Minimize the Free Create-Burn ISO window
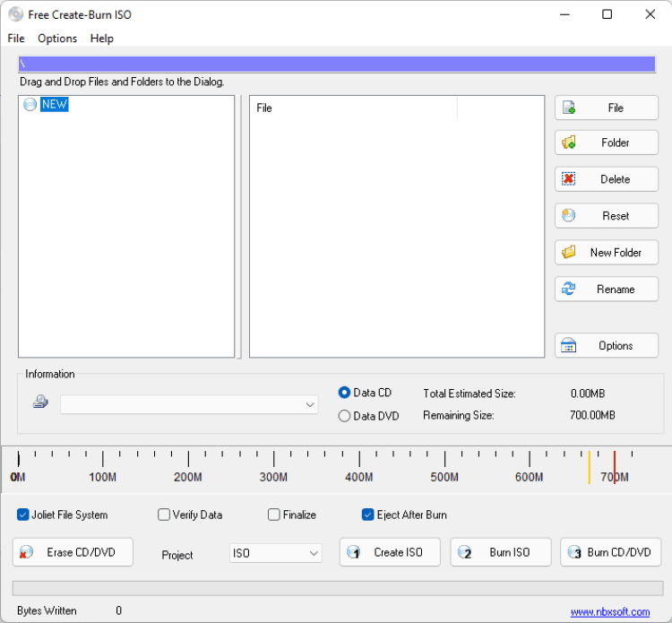Viewport: 672px width, 623px height. point(564,14)
